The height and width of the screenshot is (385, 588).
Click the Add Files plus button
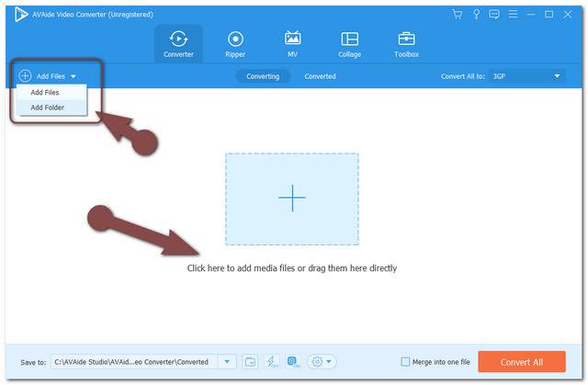pyautogui.click(x=25, y=76)
